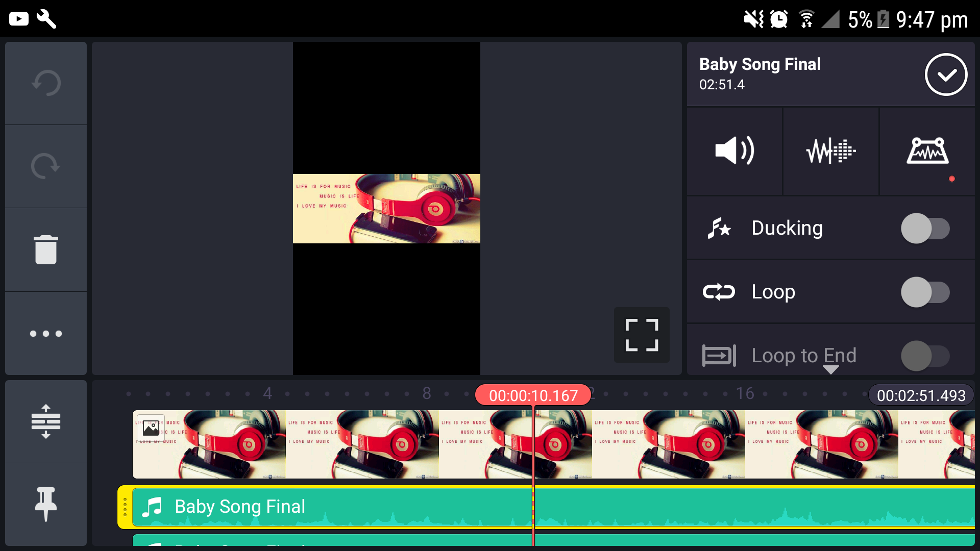
Task: Pin the clip with pushpin icon
Action: 46,504
